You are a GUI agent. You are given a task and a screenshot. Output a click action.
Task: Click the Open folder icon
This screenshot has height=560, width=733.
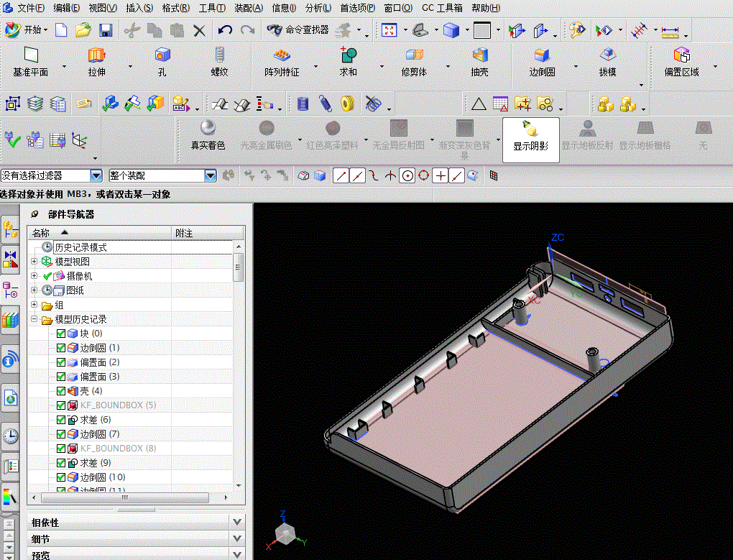(x=83, y=30)
